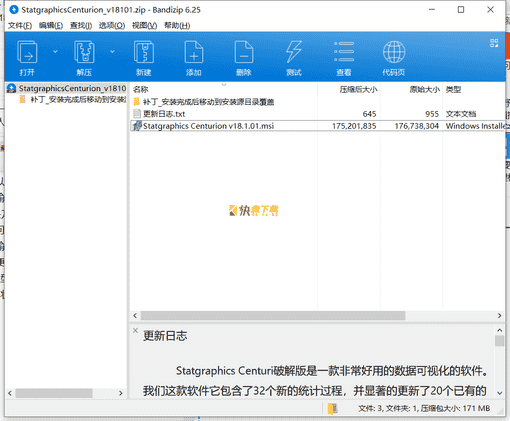Click the 文本文档 type cell
Image resolution: width=510 pixels, height=421 pixels.
click(461, 114)
